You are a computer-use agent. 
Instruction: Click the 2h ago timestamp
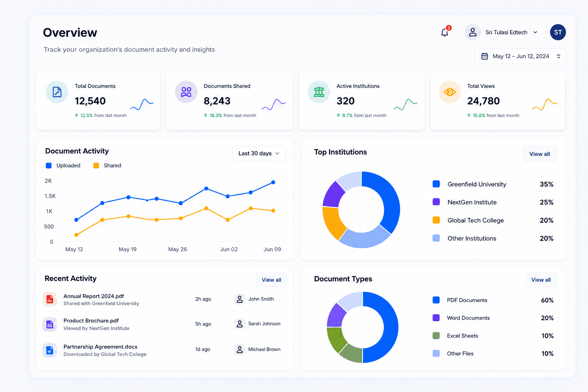click(x=203, y=299)
